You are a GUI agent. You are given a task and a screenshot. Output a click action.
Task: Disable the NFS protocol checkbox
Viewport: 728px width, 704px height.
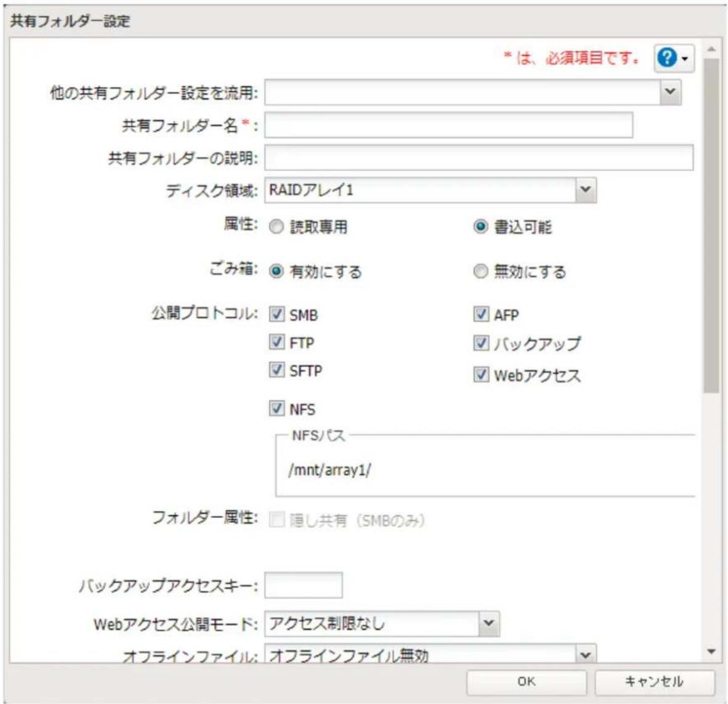click(277, 408)
